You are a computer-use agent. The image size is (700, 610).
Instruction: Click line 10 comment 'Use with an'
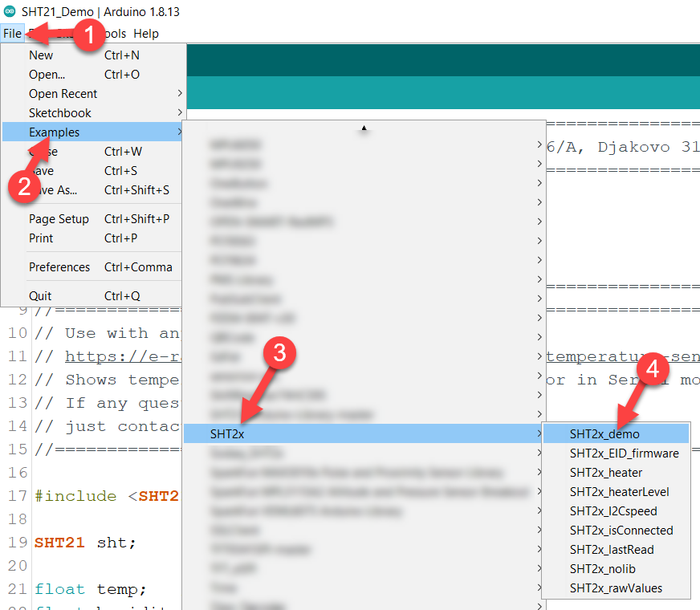107,333
